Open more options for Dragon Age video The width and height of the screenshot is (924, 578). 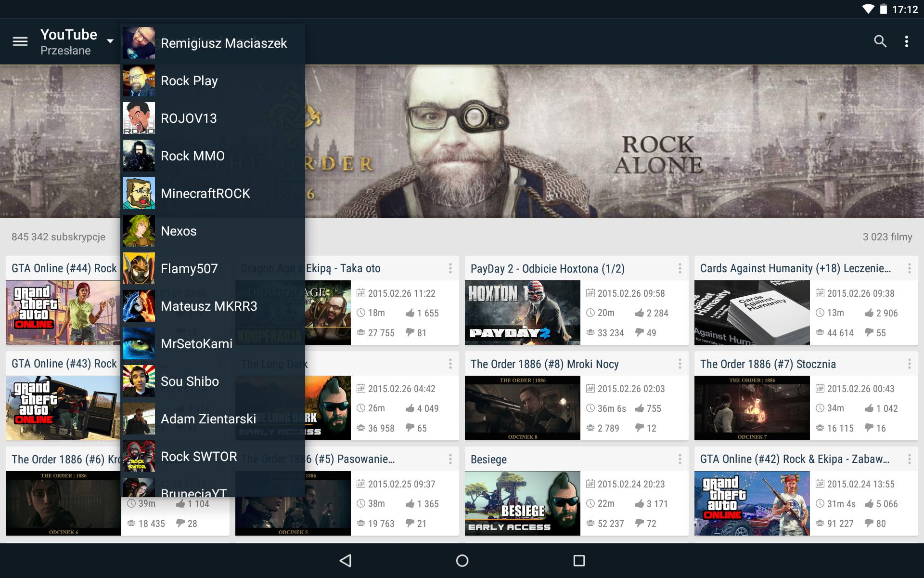450,268
